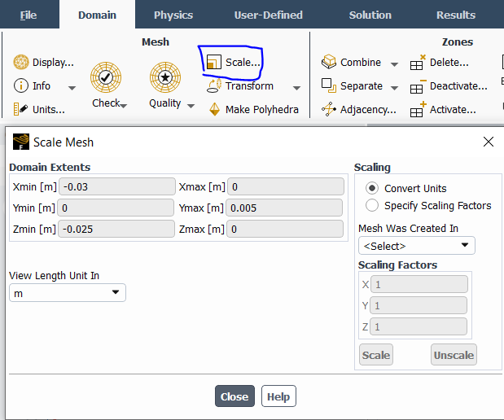
Task: Expand the Transform dropdown arrow
Action: coord(297,88)
